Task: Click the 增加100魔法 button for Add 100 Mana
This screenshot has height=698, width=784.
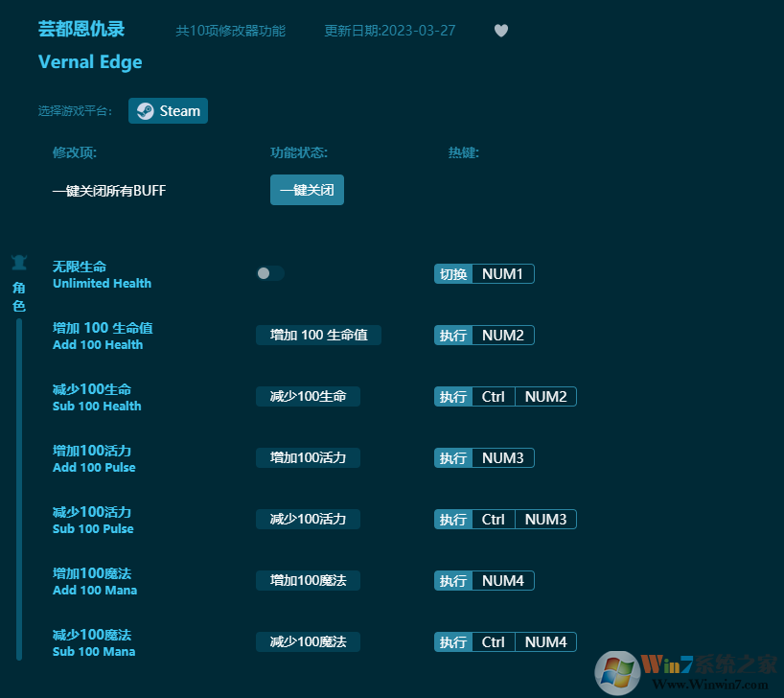Action: tap(308, 580)
